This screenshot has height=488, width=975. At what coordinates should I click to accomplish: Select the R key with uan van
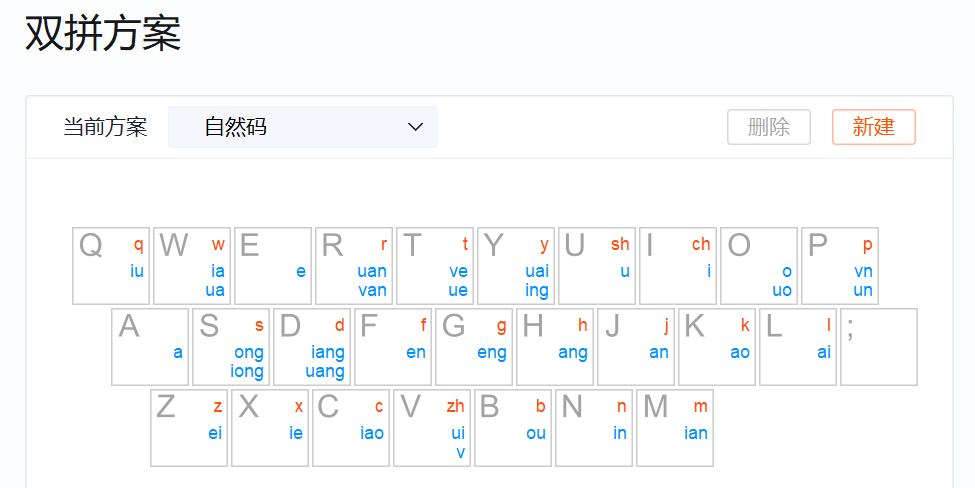tap(354, 266)
